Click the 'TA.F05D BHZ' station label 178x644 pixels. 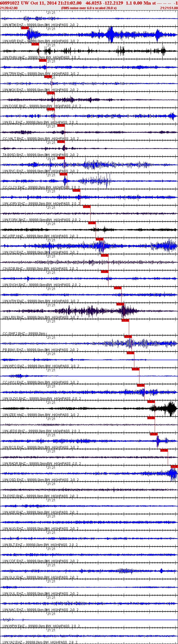tap(13, 496)
